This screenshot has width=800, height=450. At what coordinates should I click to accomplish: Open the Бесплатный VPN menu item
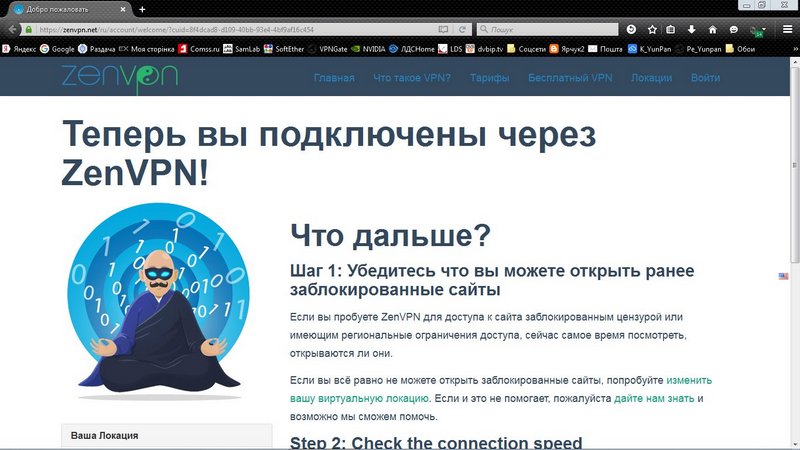pyautogui.click(x=570, y=78)
